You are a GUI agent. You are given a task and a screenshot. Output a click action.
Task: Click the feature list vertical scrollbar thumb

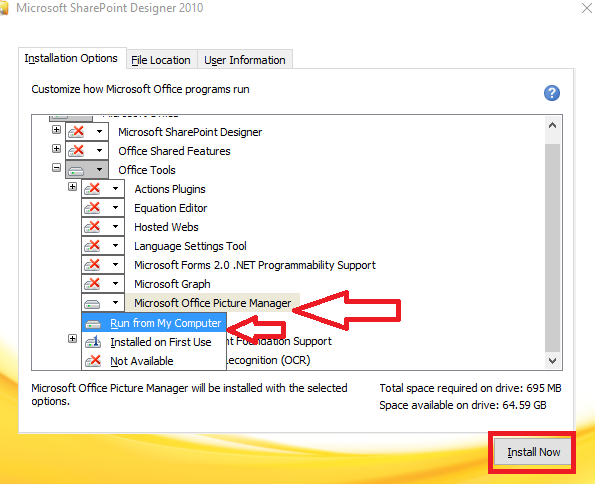click(553, 248)
